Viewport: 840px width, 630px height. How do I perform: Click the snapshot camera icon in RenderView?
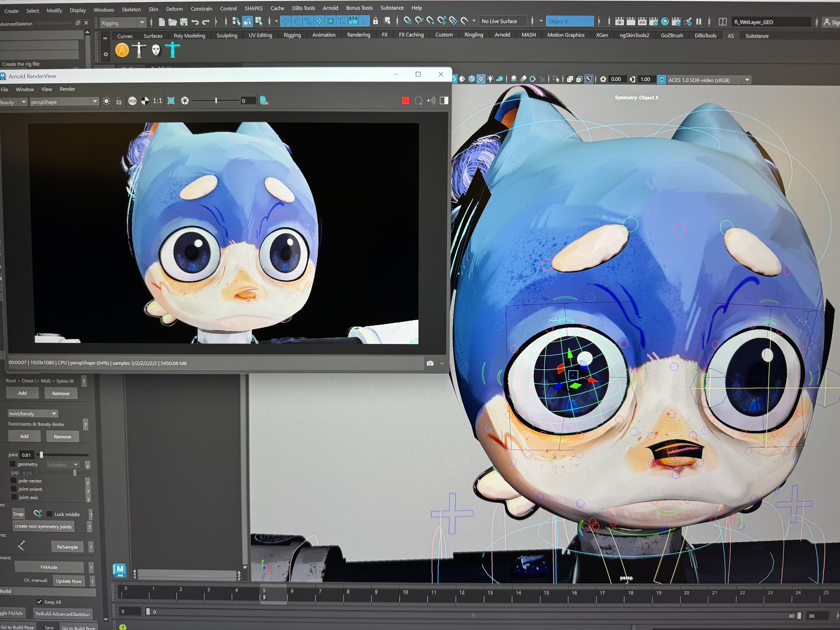[430, 363]
